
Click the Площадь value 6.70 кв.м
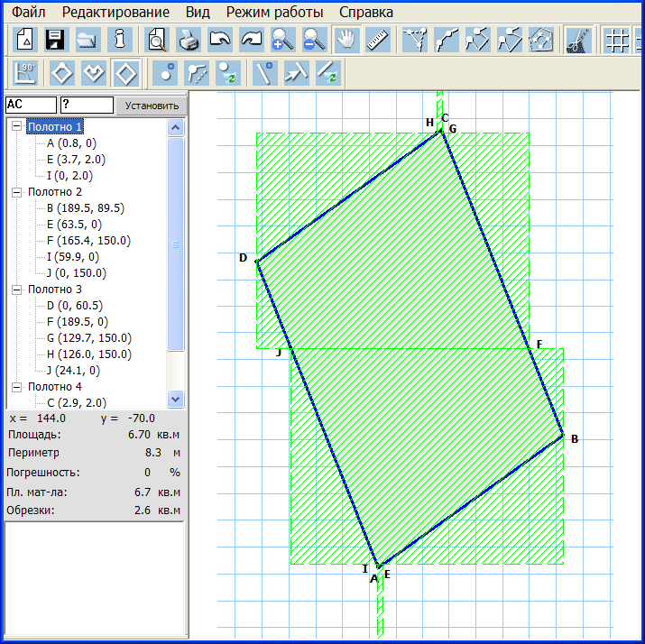[154, 435]
